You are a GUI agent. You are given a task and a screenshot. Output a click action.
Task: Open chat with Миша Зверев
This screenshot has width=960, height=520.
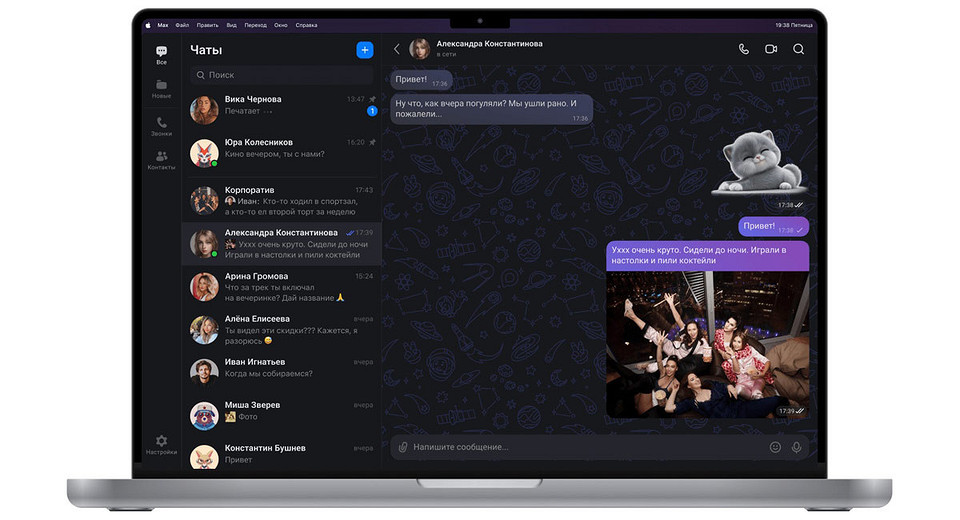tap(282, 415)
